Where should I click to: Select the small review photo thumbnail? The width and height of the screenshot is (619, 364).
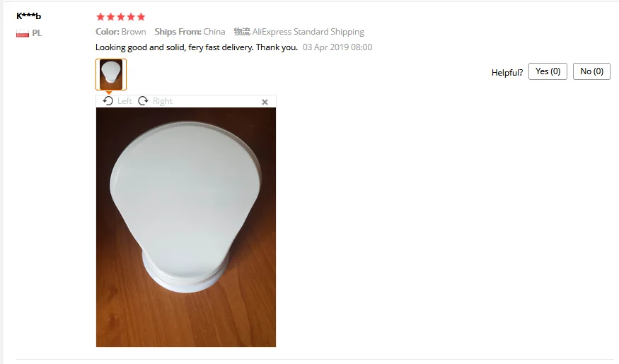[111, 74]
